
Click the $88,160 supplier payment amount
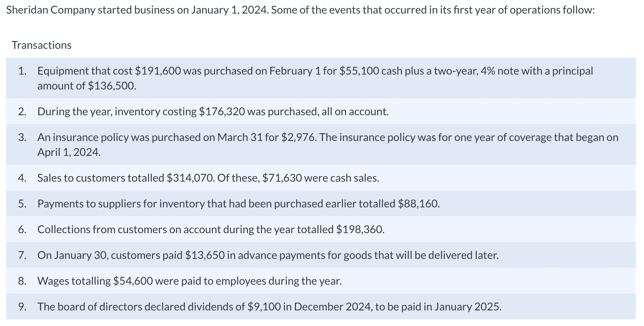(419, 204)
